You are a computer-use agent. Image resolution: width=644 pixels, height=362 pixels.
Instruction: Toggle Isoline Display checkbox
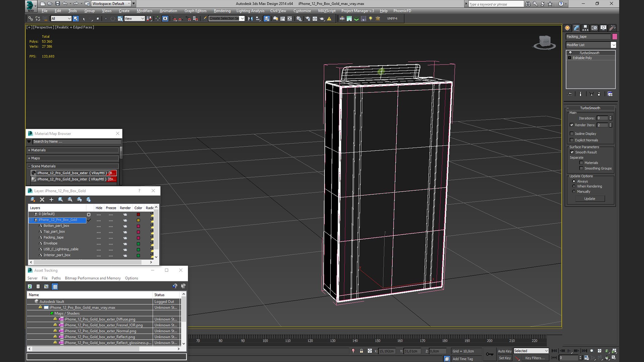click(x=572, y=134)
